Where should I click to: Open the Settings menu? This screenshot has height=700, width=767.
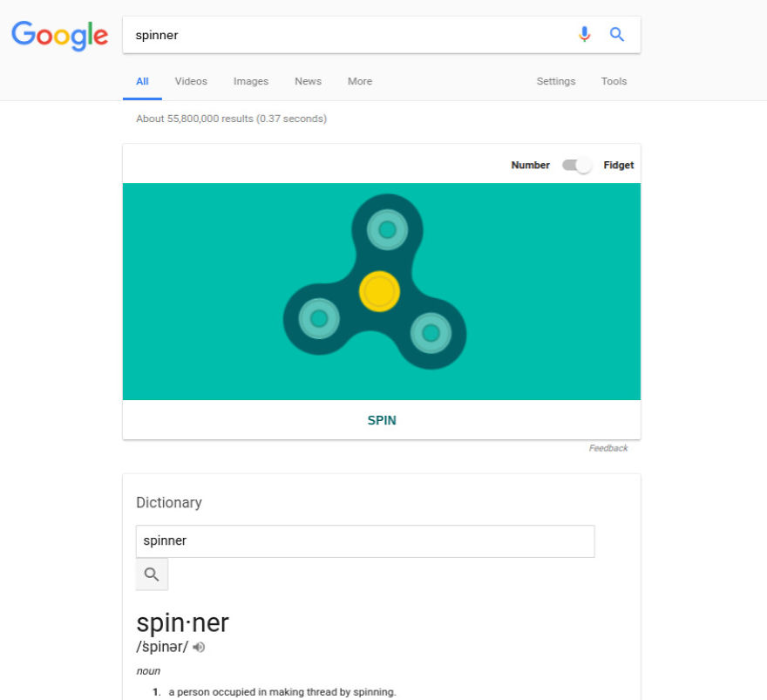(x=555, y=81)
